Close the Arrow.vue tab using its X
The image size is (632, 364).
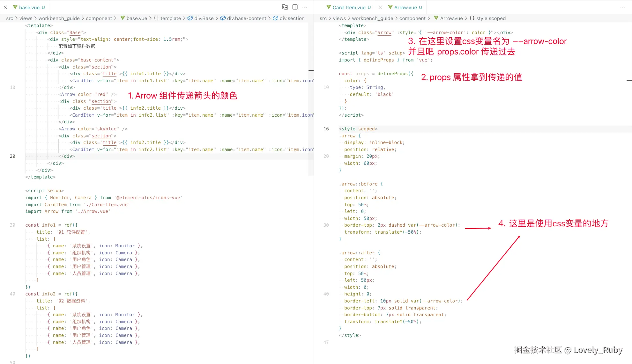coord(381,7)
